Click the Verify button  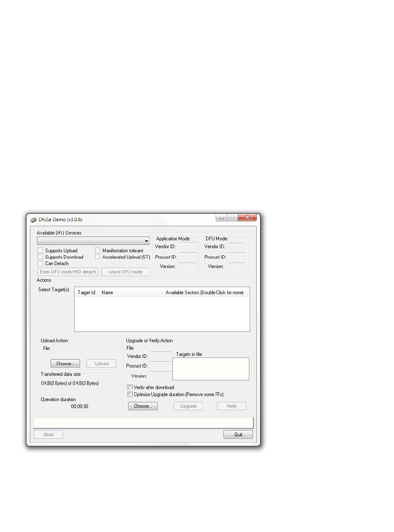pos(231,406)
